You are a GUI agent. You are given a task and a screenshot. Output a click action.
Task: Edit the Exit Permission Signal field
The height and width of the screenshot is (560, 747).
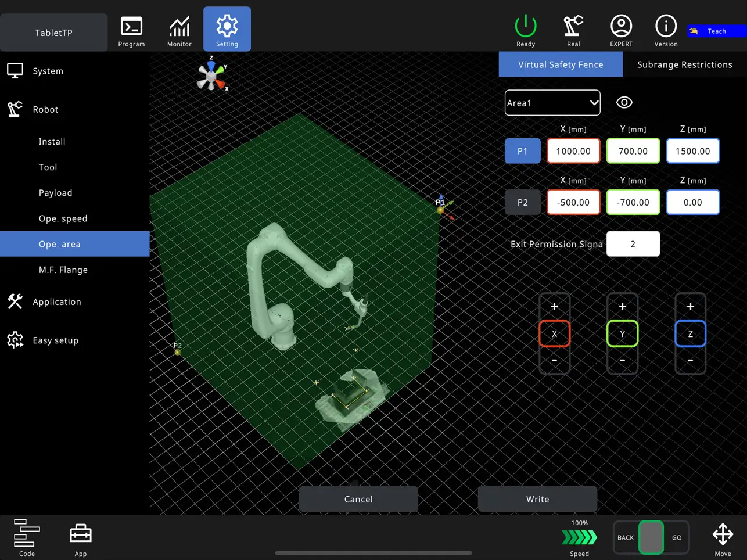point(633,244)
